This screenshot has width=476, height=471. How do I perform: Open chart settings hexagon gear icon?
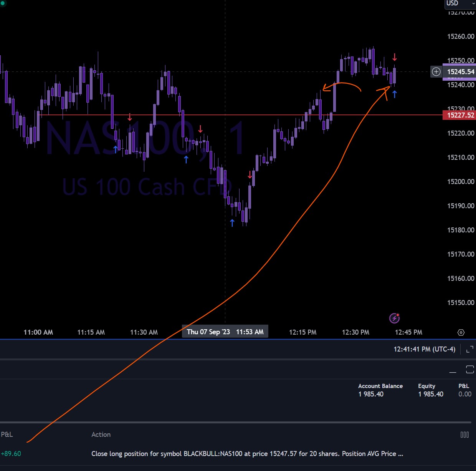(461, 333)
